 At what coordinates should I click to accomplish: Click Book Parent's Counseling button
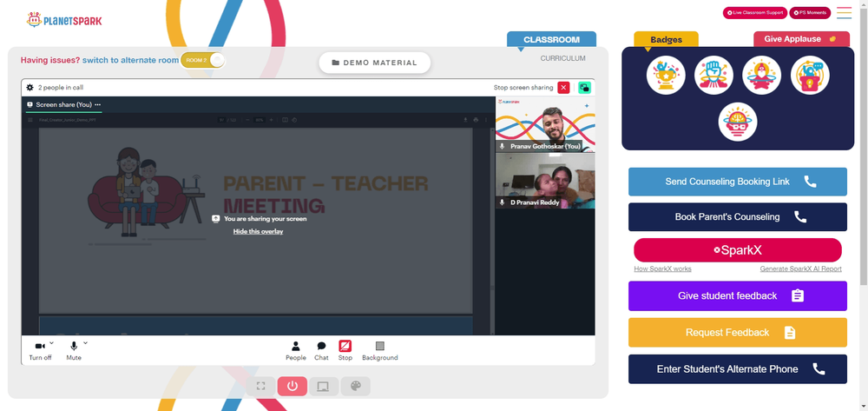pos(737,216)
